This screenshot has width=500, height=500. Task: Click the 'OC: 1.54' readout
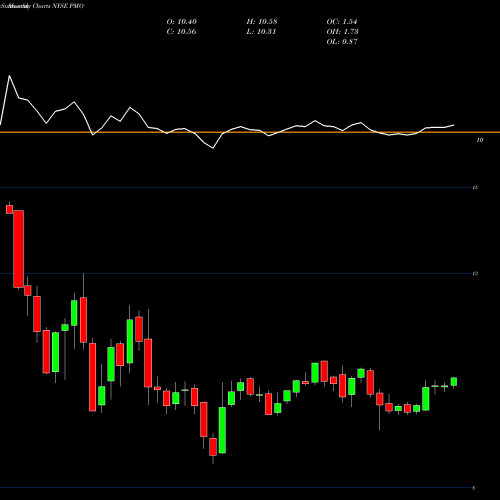tap(342, 22)
